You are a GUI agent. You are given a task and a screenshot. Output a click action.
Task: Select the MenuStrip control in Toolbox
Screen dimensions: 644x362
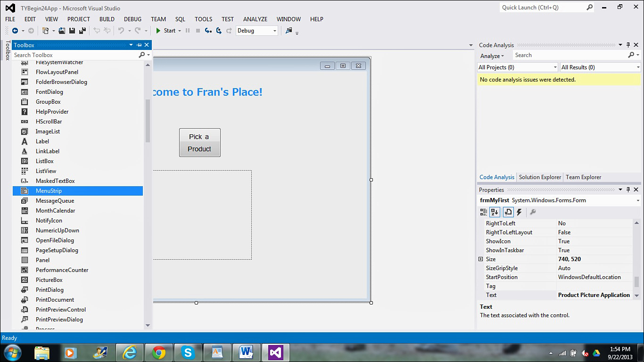pyautogui.click(x=78, y=191)
